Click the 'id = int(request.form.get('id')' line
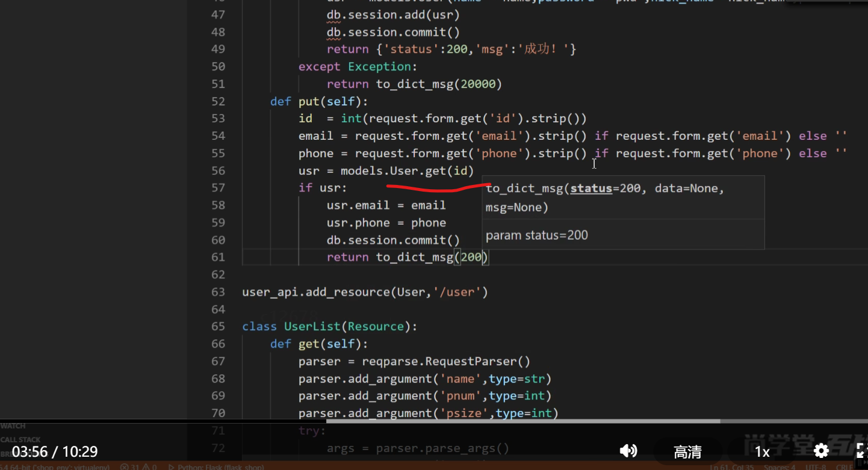The image size is (868, 470). point(442,119)
